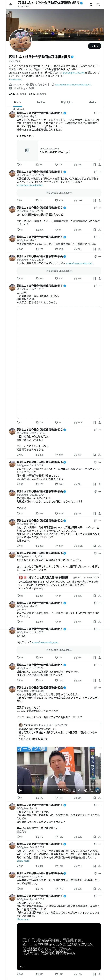Viewport: 110px width, 980px height.
Task: Share the pinned May 21 post
Action: tap(99, 165)
